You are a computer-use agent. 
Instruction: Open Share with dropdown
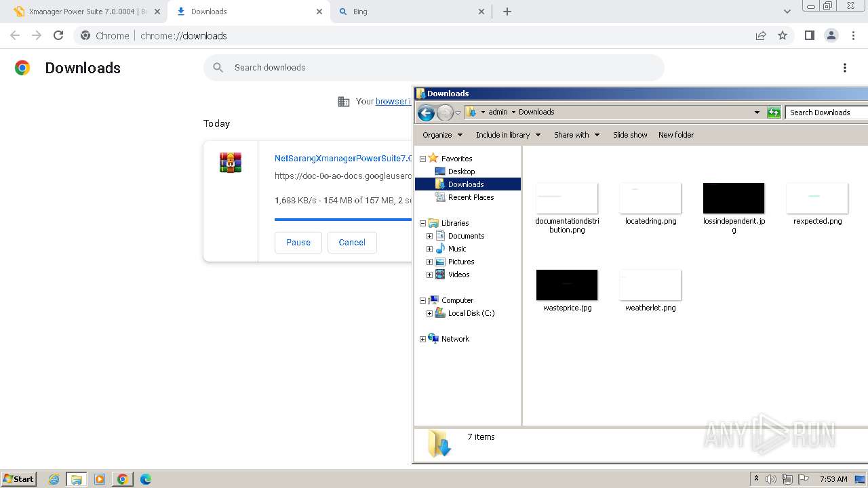click(x=576, y=135)
